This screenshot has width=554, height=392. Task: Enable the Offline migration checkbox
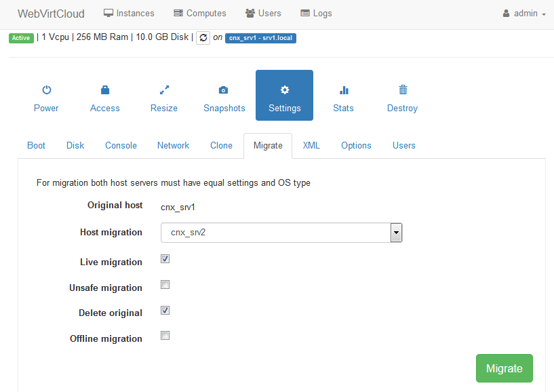click(165, 336)
